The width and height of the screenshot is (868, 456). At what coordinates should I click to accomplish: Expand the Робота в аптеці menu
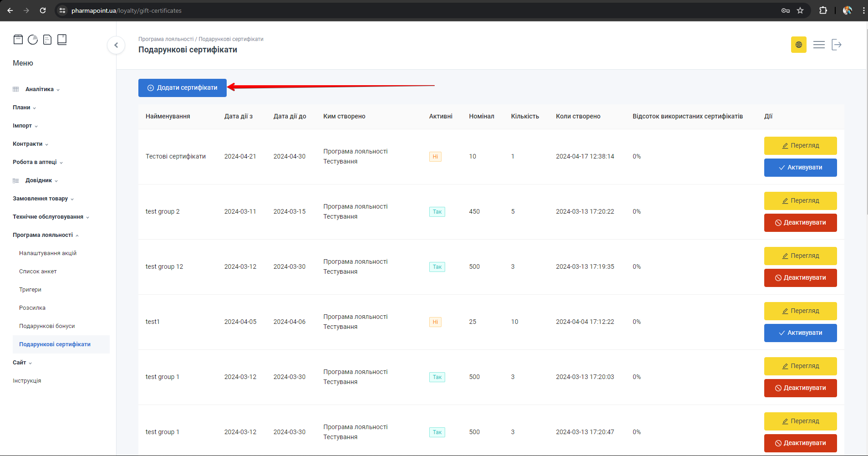click(35, 162)
